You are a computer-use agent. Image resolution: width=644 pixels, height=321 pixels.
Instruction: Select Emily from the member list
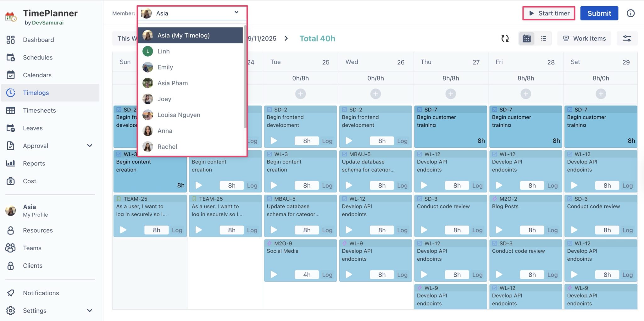click(x=165, y=67)
